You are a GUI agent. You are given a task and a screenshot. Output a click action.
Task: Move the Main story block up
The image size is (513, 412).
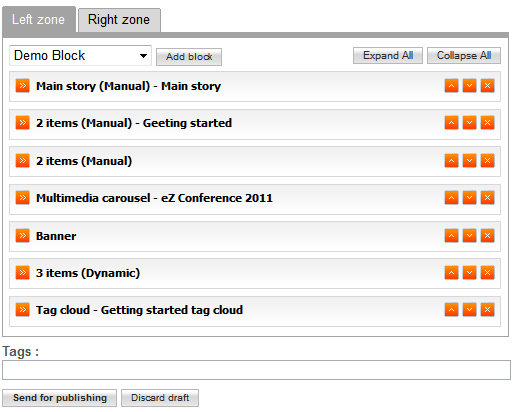click(x=451, y=86)
